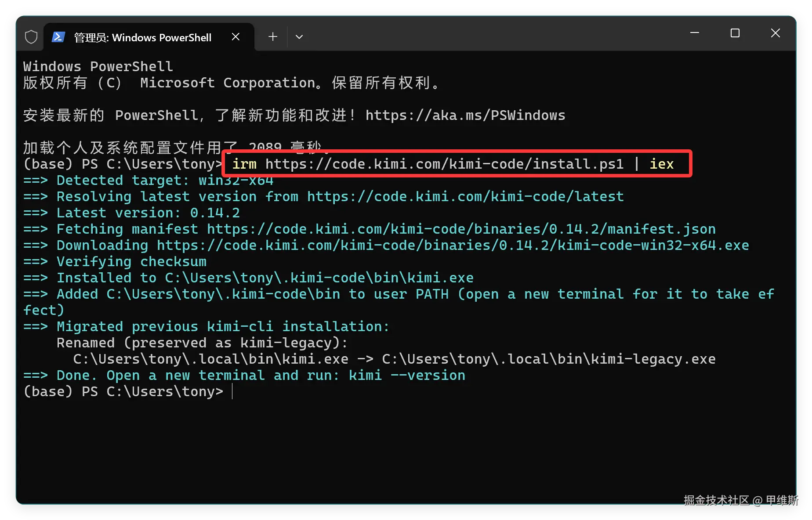
Task: Click the manifest.json URL
Action: [x=461, y=229]
